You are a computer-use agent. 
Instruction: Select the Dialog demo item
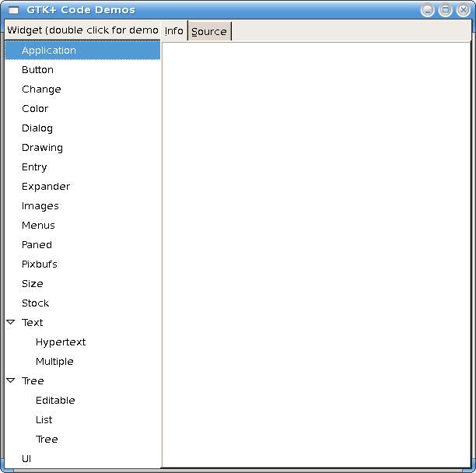37,128
